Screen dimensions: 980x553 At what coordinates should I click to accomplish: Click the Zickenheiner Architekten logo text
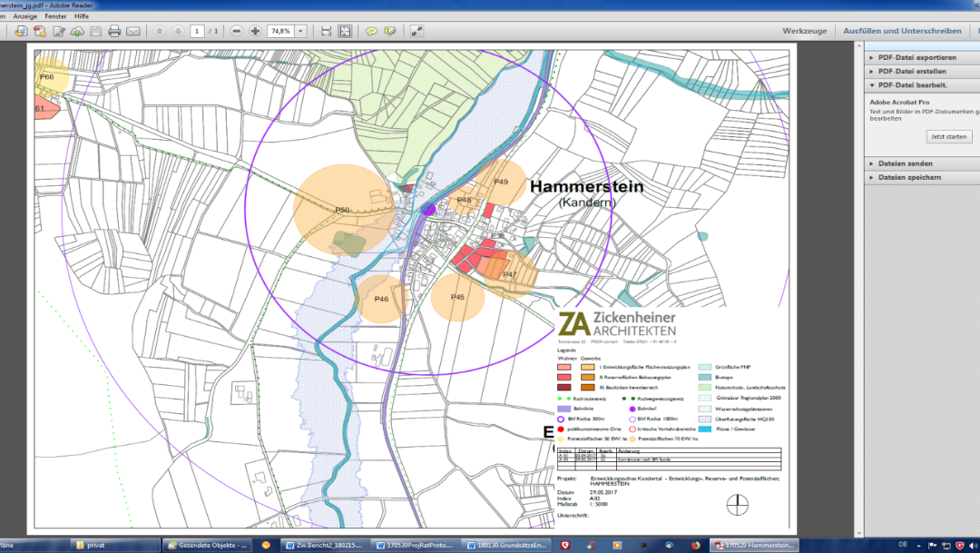pyautogui.click(x=634, y=324)
